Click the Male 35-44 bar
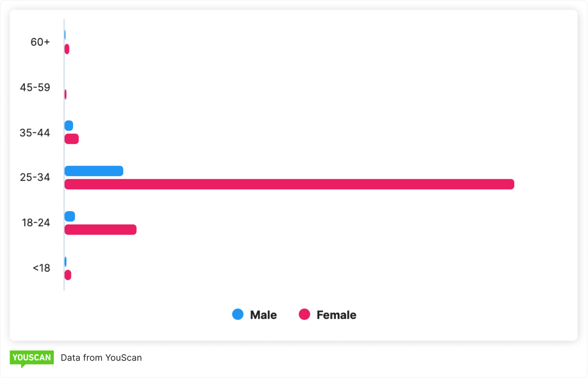 pos(68,125)
